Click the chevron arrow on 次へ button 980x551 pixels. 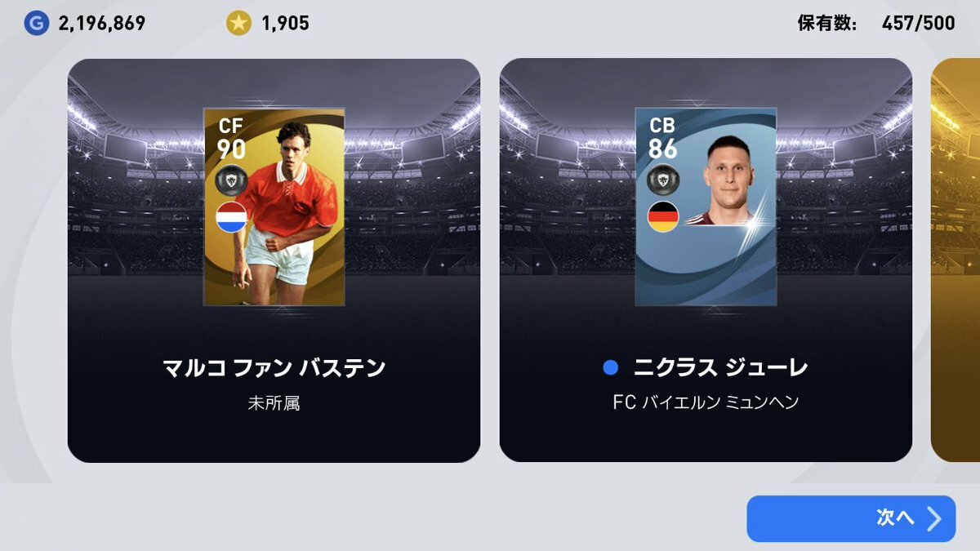click(x=933, y=518)
